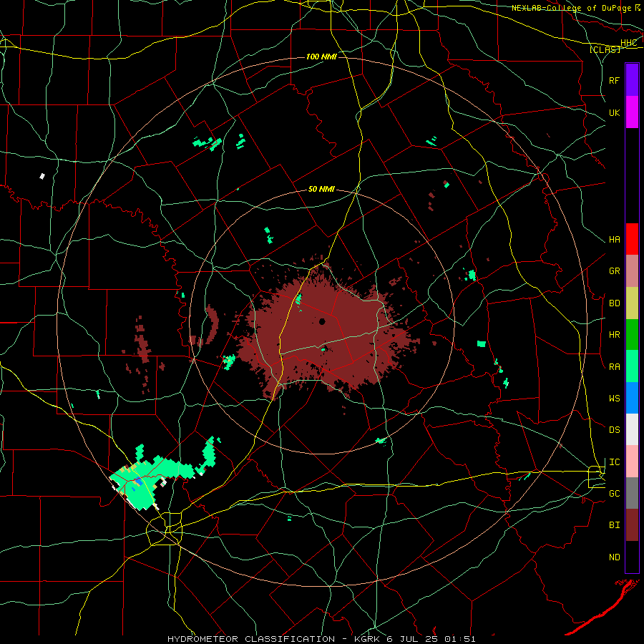Image resolution: width=644 pixels, height=644 pixels.
Task: Click the "HHC" product code text
Action: [628, 43]
